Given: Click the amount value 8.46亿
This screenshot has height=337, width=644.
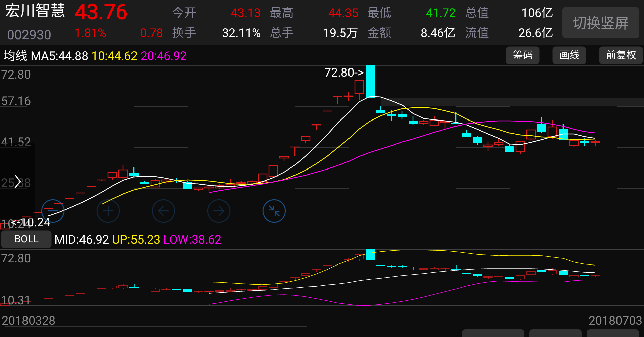Looking at the screenshot, I should 438,33.
